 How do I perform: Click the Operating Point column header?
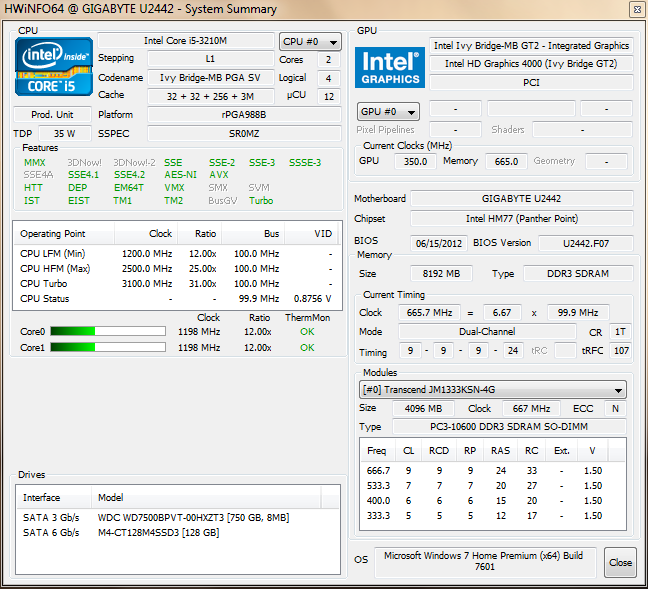click(64, 234)
